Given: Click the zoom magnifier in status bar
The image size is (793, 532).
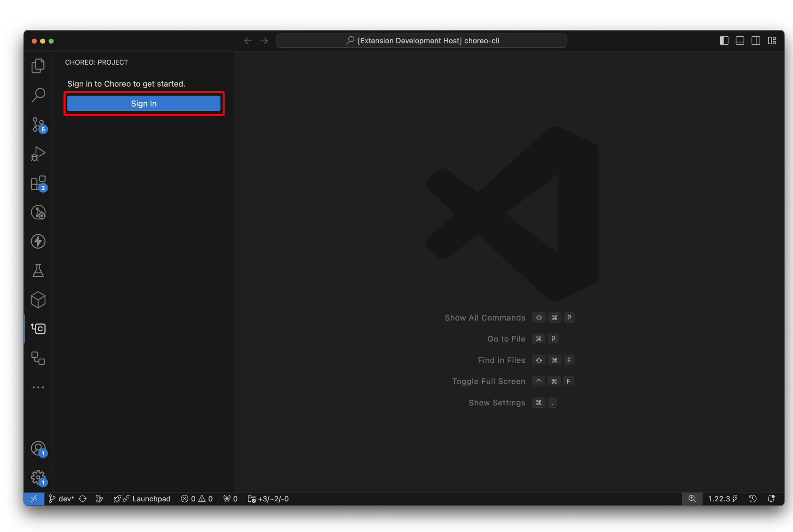Looking at the screenshot, I should (x=692, y=499).
